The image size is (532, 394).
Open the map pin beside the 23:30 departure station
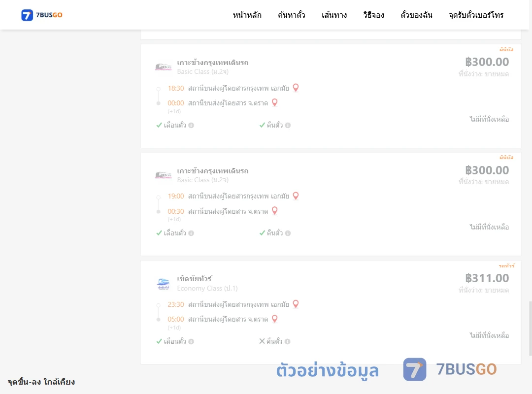pyautogui.click(x=296, y=304)
